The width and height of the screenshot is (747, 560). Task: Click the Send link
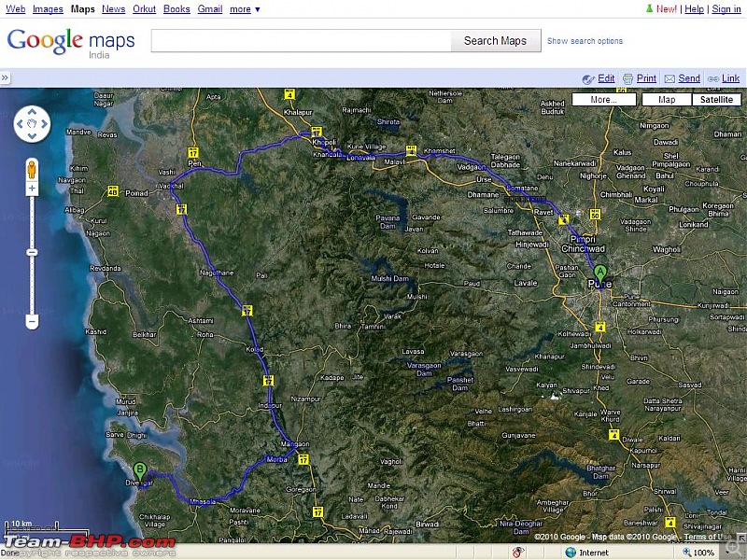[689, 78]
